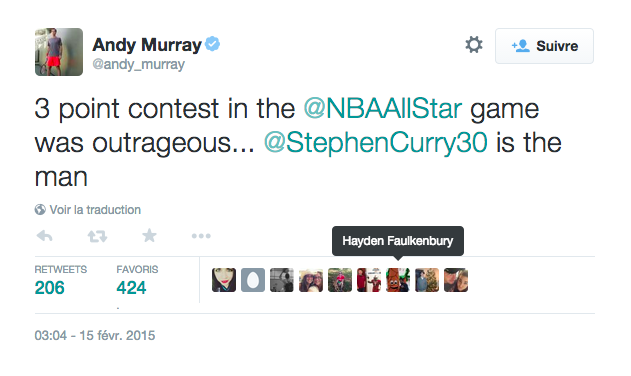Click the verified badge next to Andy Murray
631x376 pixels.
[212, 44]
